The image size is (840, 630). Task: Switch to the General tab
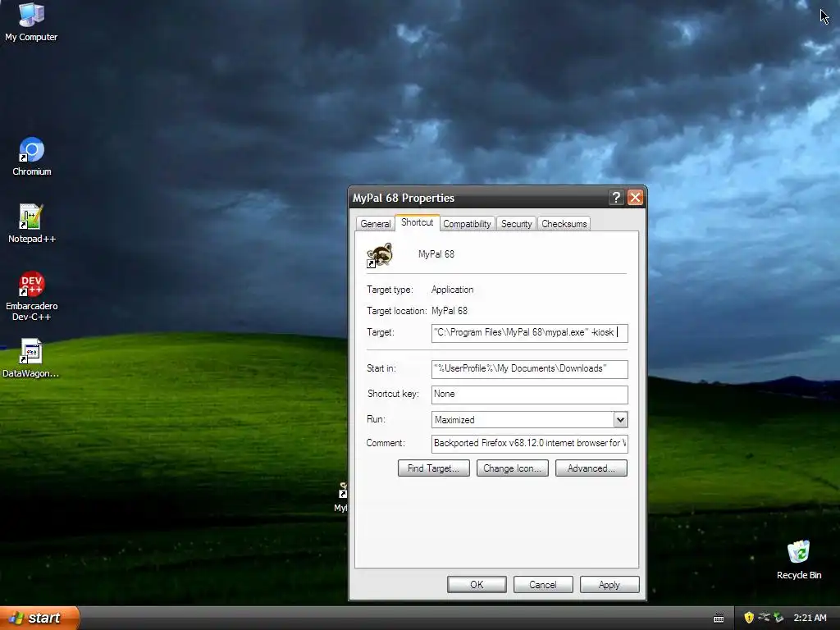[x=375, y=224]
